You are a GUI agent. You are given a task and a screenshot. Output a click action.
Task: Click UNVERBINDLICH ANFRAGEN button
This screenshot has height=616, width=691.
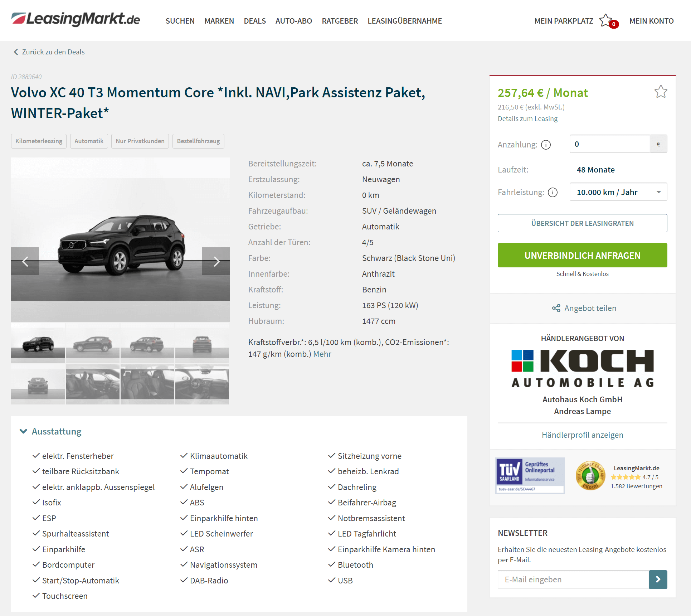click(x=582, y=255)
